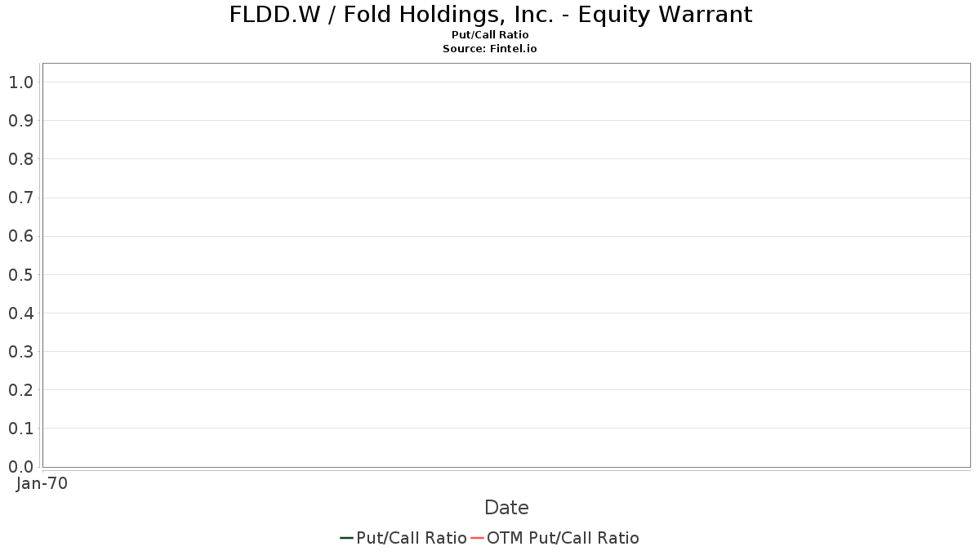Screen dimensions: 980x551
Task: Click the 0.2 y-axis tick label
Action: pos(20,390)
